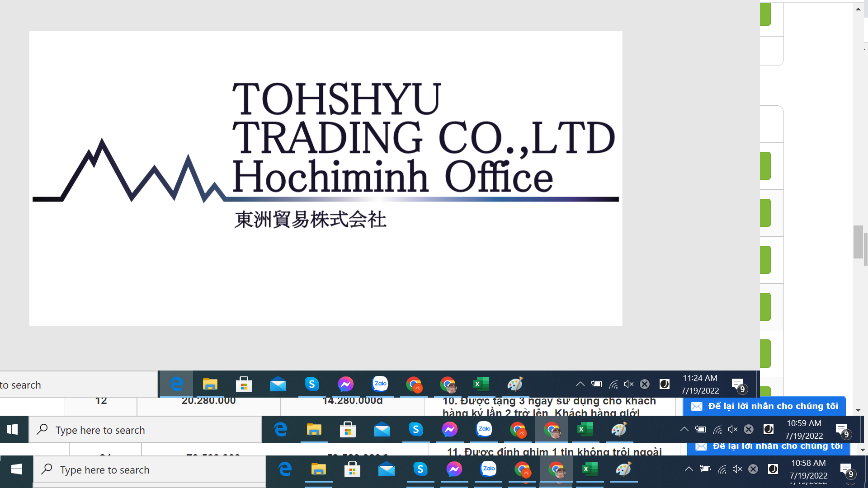Viewport: 868px width, 488px height.
Task: Show hidden tray icons in the 10:58 AM taskbar
Action: pos(689,469)
